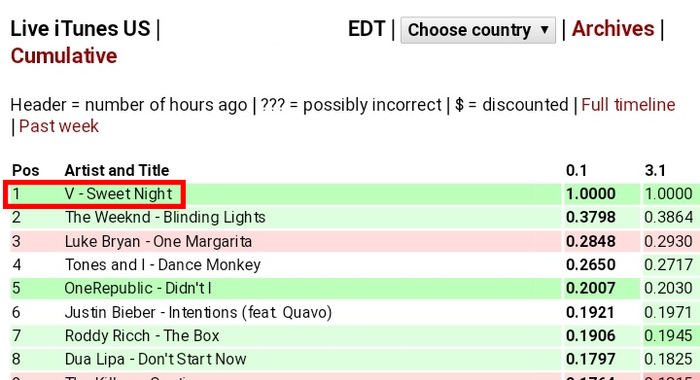Select OneRepublic - Didn't I entry
This screenshot has width=700, height=380.
coord(138,288)
